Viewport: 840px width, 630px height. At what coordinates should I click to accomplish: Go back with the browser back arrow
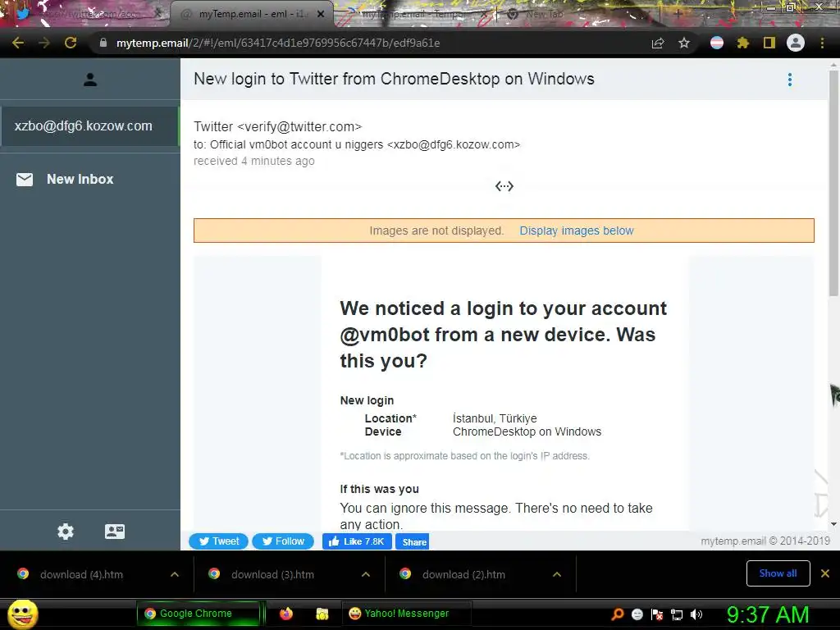pyautogui.click(x=18, y=43)
